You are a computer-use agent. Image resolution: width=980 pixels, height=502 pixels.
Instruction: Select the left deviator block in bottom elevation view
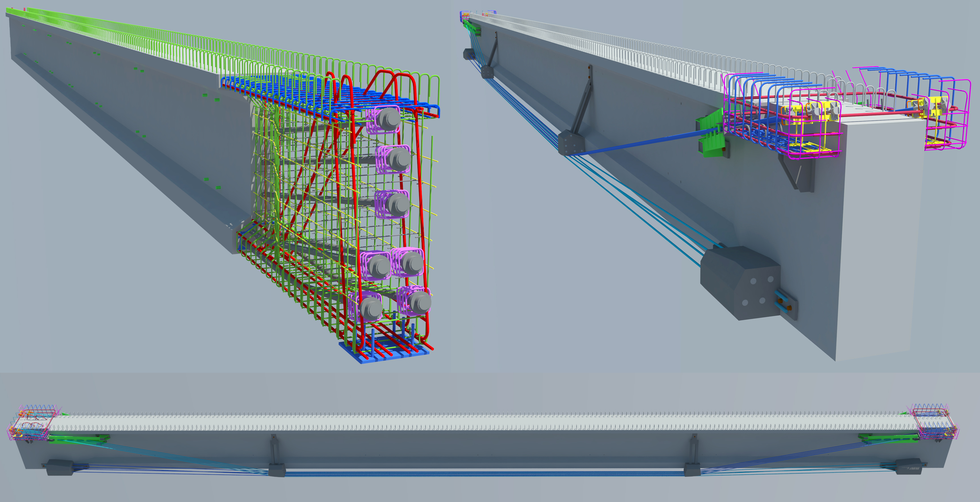(277, 470)
